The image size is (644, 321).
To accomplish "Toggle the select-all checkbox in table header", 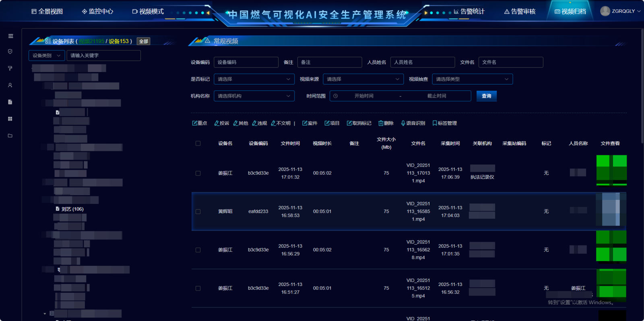I will (198, 144).
